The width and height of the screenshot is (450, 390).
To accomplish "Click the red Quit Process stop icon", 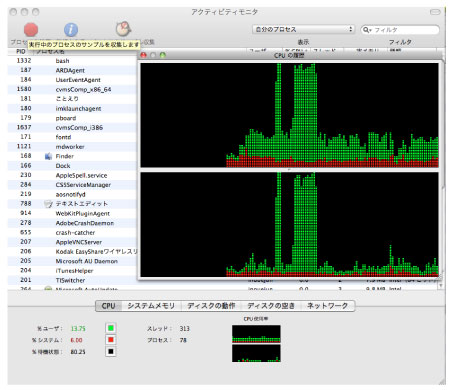I will pyautogui.click(x=31, y=29).
